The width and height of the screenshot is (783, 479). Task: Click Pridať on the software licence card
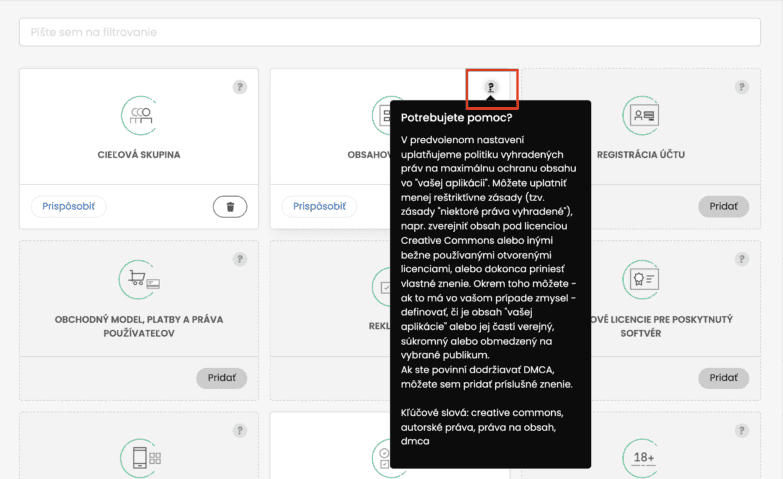tap(723, 378)
